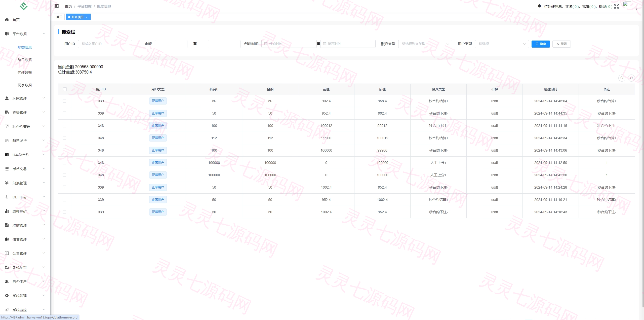Open 玩家数据 in the sidebar submenu
The image size is (644, 320).
coord(25,85)
